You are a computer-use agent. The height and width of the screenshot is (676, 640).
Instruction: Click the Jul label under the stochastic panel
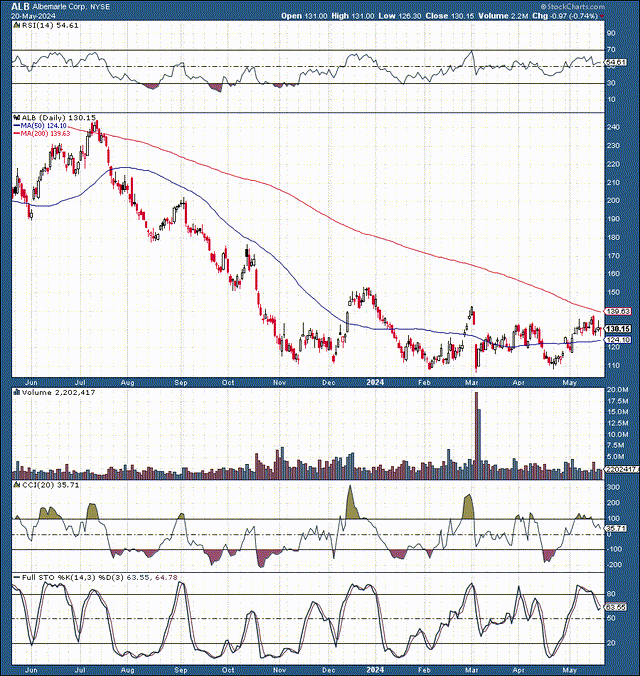point(80,670)
